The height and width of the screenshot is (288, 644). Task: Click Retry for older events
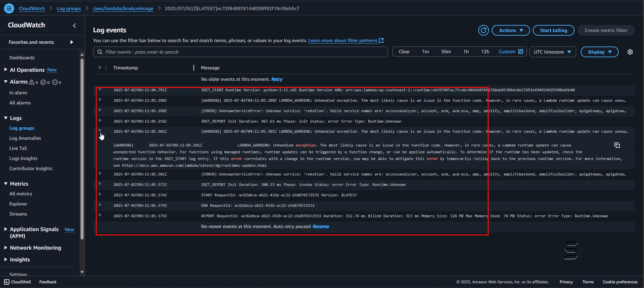click(x=277, y=79)
